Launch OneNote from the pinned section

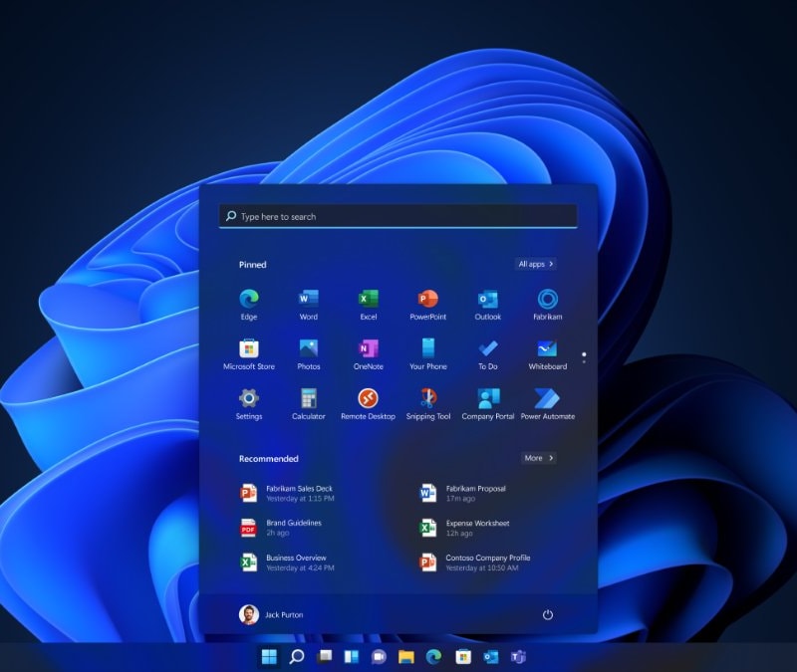368,349
